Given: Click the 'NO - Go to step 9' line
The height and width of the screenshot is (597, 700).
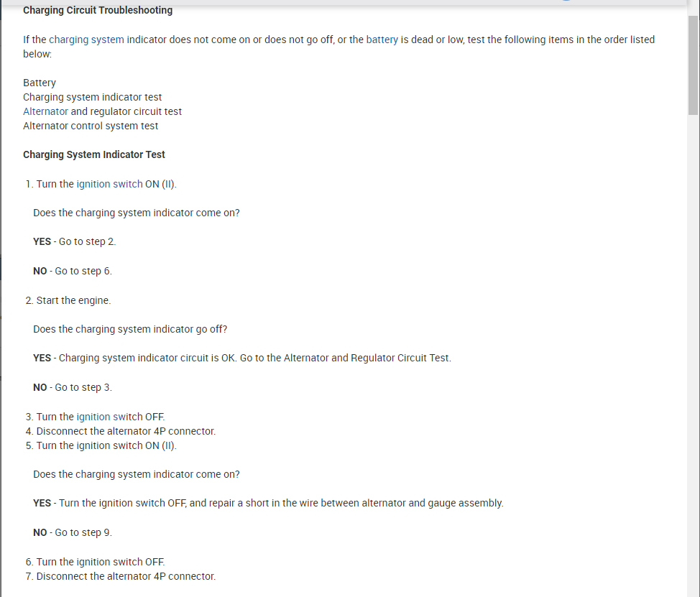Looking at the screenshot, I should coord(73,532).
